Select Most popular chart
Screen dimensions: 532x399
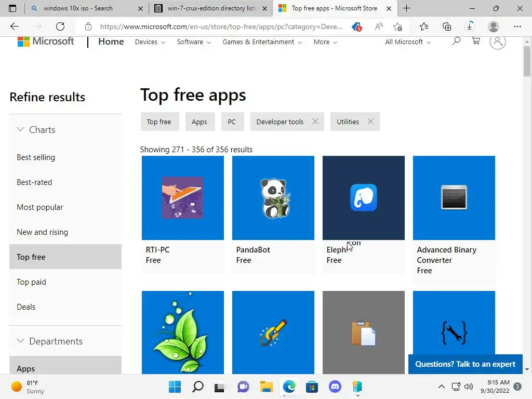pyautogui.click(x=39, y=207)
